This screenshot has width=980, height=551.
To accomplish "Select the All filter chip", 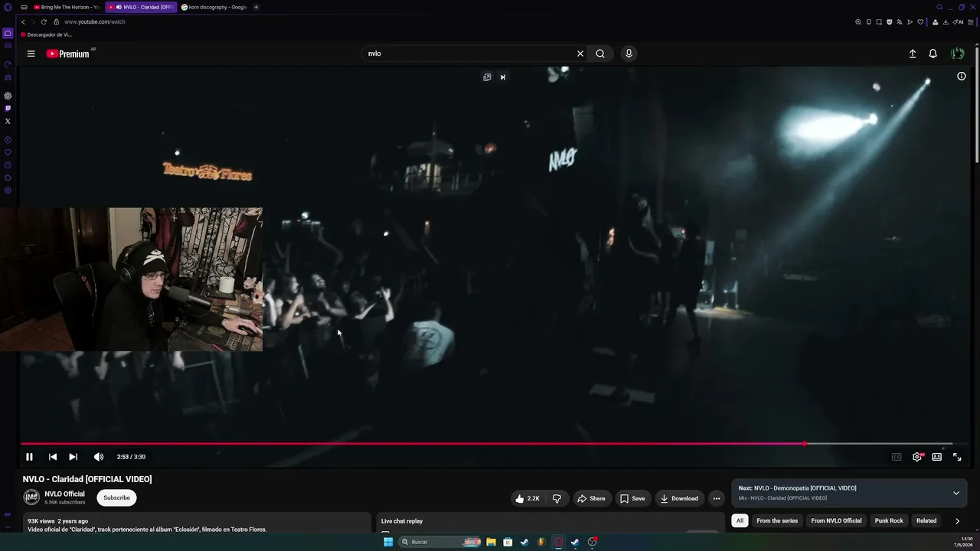I will pos(740,521).
